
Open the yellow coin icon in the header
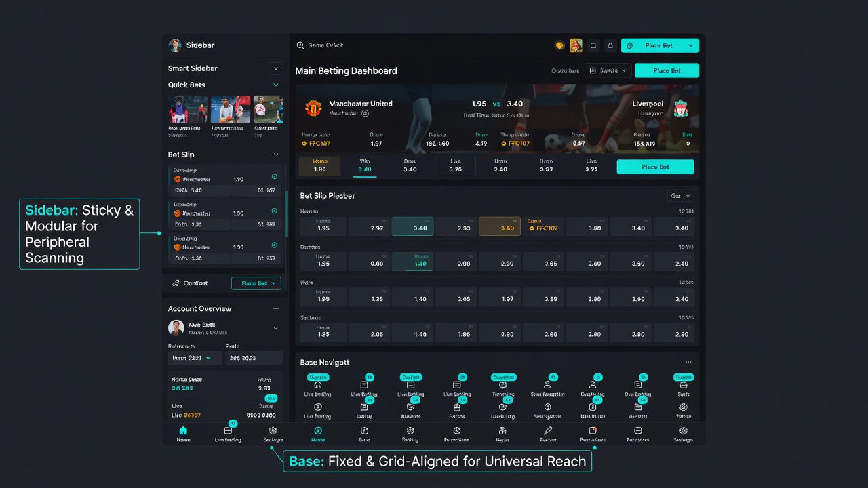coord(559,45)
